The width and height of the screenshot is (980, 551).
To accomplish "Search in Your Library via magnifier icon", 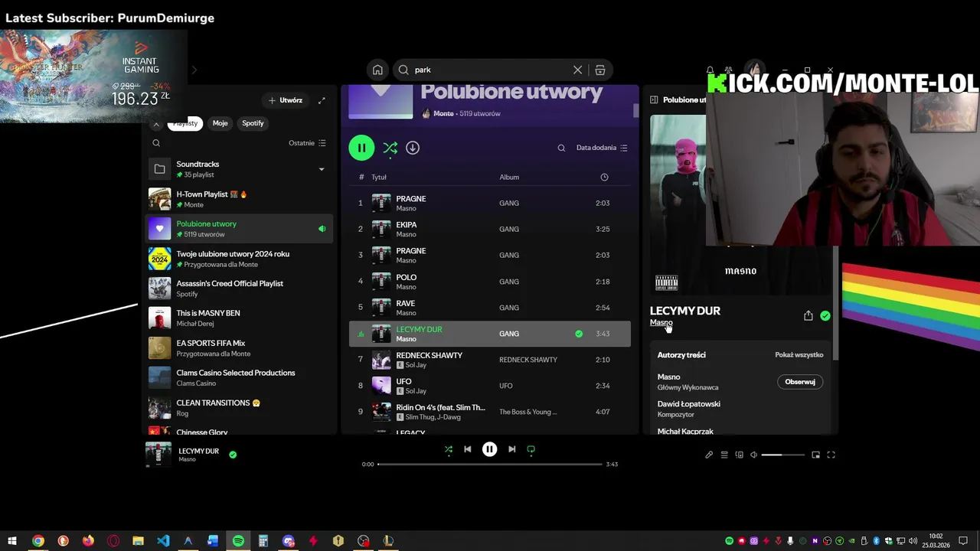I will click(156, 143).
